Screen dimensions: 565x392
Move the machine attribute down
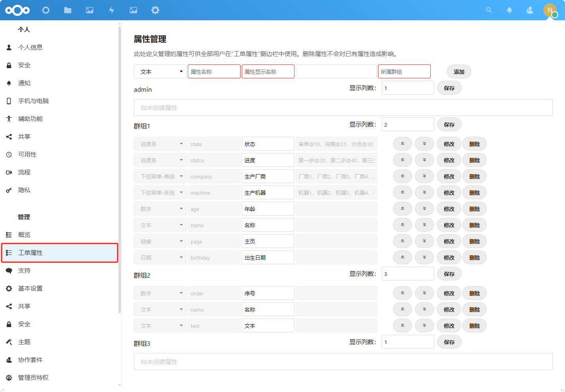point(424,192)
